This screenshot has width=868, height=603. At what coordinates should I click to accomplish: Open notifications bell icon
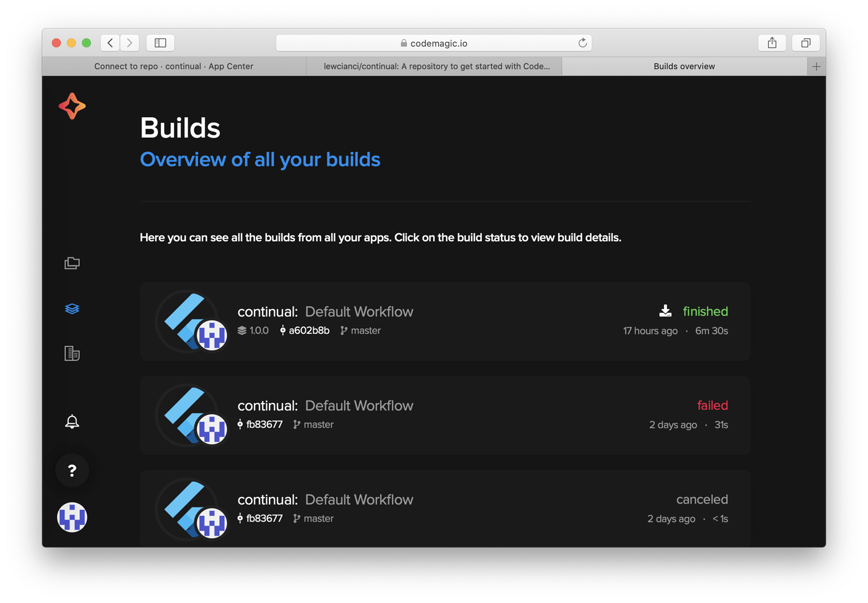(72, 422)
